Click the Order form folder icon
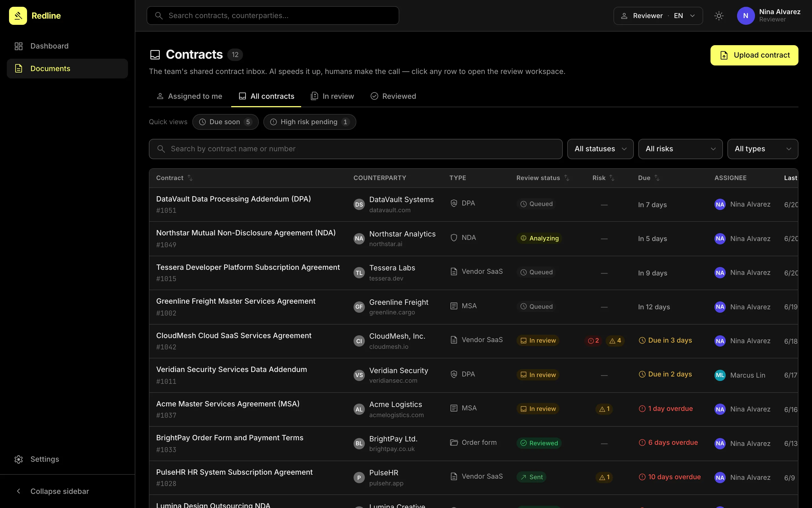This screenshot has width=812, height=508. (454, 443)
